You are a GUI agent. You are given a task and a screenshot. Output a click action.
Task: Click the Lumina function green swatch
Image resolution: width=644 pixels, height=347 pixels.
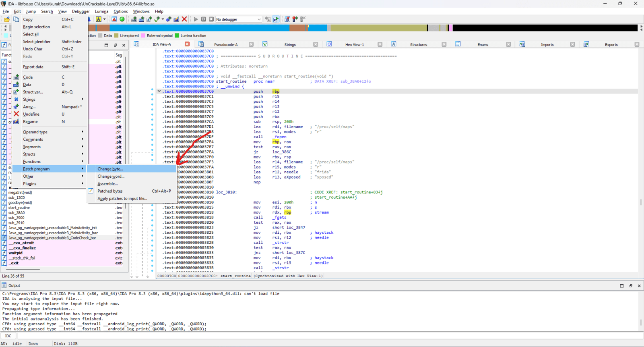point(177,35)
